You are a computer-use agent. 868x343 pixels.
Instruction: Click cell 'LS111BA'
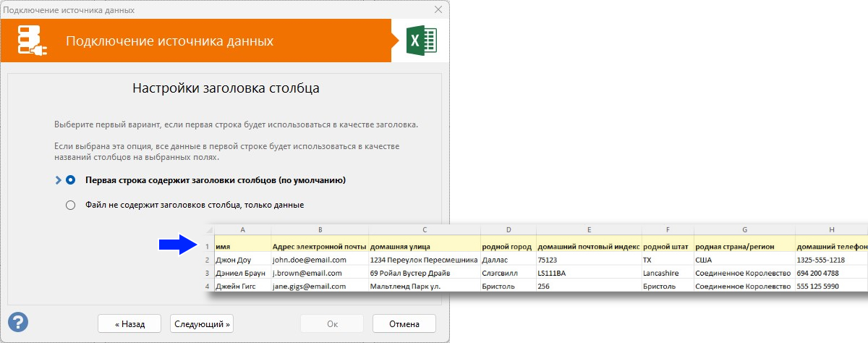coord(589,274)
